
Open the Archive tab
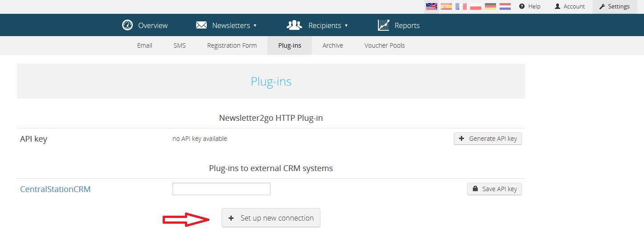click(x=333, y=45)
